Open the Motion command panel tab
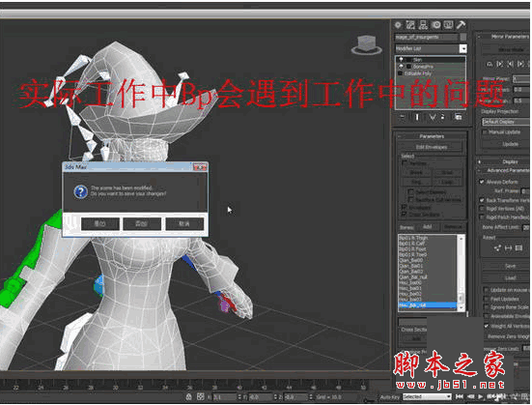The width and height of the screenshot is (532, 405). [436, 25]
